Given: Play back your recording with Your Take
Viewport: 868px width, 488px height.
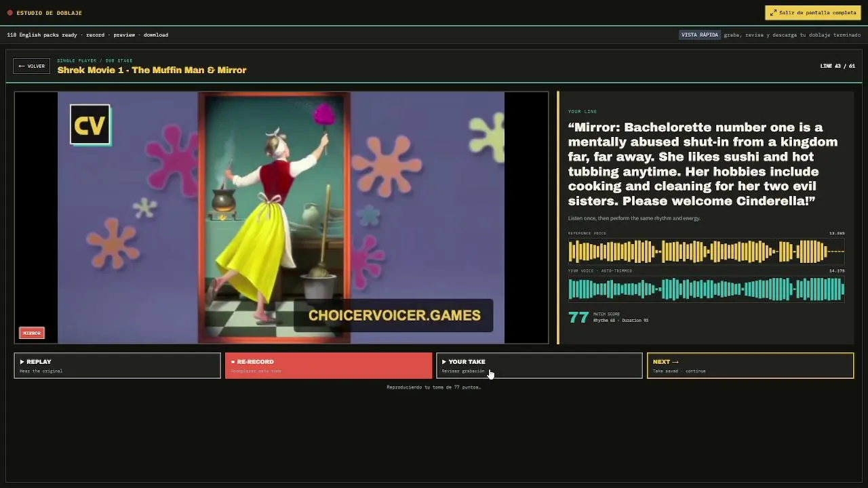Looking at the screenshot, I should (539, 365).
